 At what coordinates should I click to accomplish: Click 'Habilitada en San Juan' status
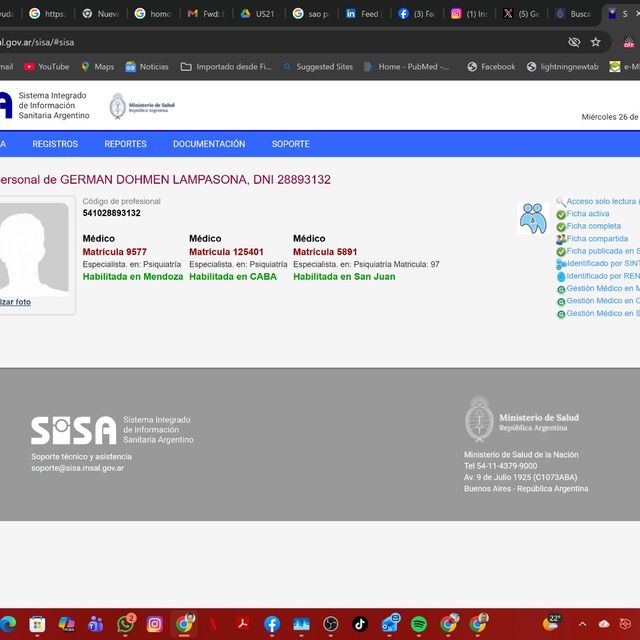point(344,277)
